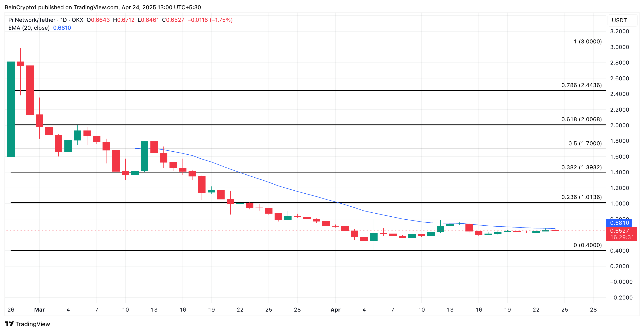The height and width of the screenshot is (332, 644).
Task: Click the TradingView brand text link
Action: 33,324
